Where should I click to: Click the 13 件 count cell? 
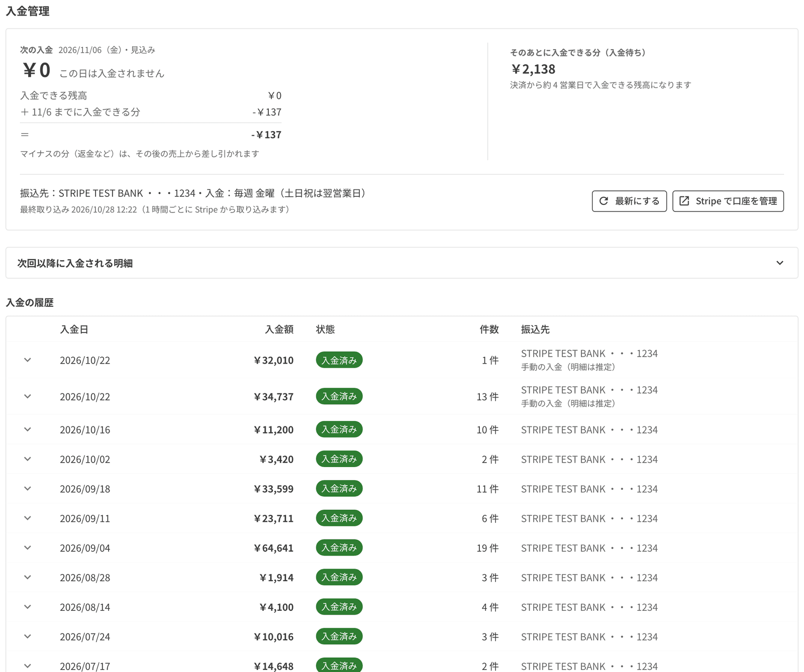pyautogui.click(x=488, y=397)
